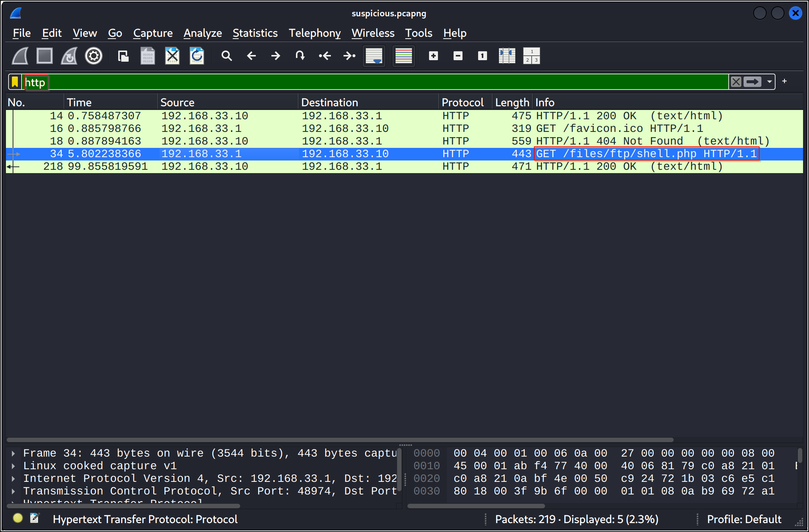Toggle auto-scroll to last packet

[374, 56]
